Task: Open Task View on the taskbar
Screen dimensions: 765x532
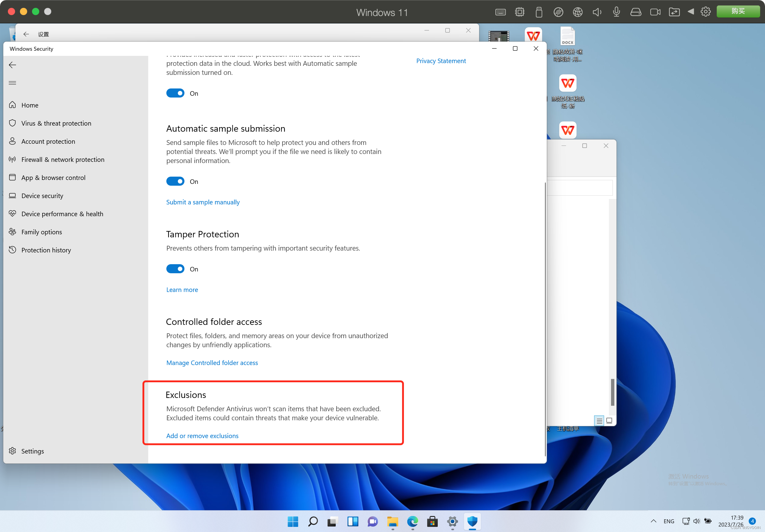Action: tap(332, 521)
